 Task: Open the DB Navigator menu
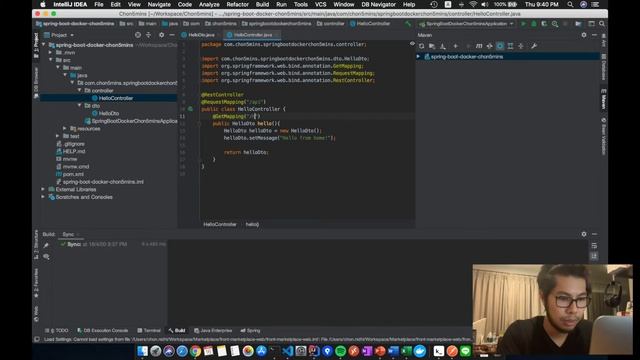click(x=378, y=4)
